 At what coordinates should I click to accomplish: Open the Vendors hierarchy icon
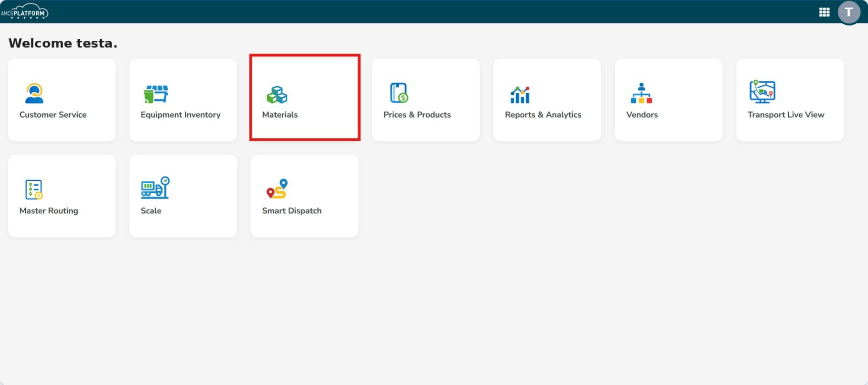[641, 93]
